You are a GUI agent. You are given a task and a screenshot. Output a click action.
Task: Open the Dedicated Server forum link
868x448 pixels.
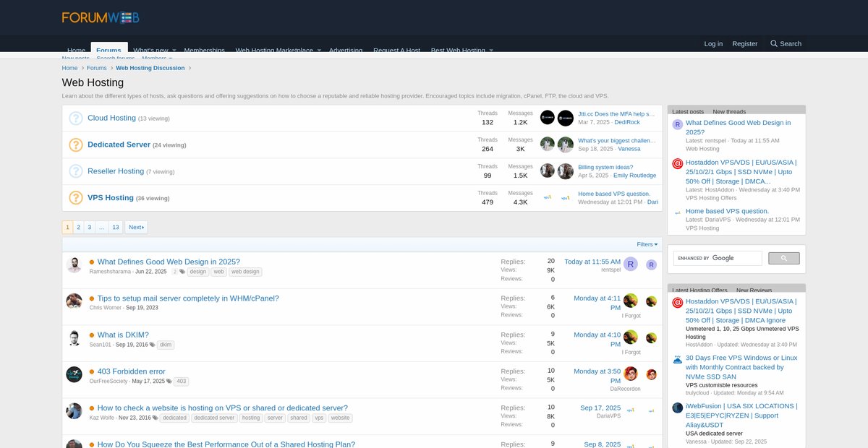click(119, 145)
